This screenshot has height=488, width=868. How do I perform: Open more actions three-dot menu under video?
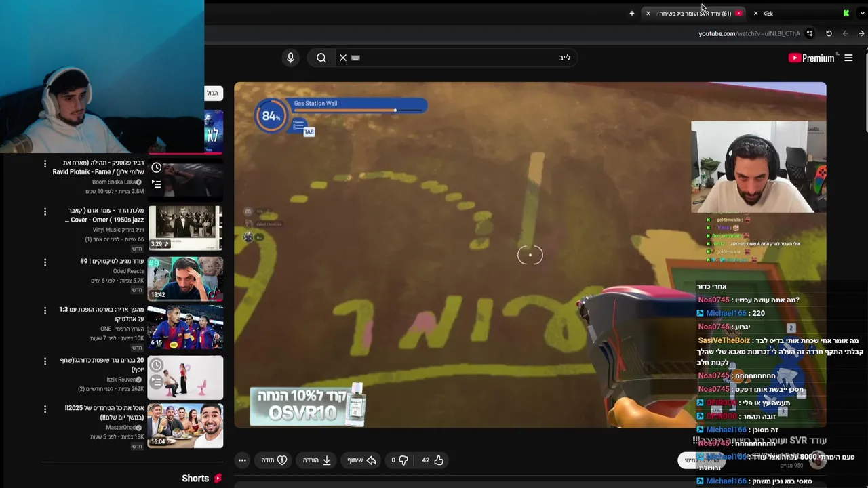click(x=242, y=460)
